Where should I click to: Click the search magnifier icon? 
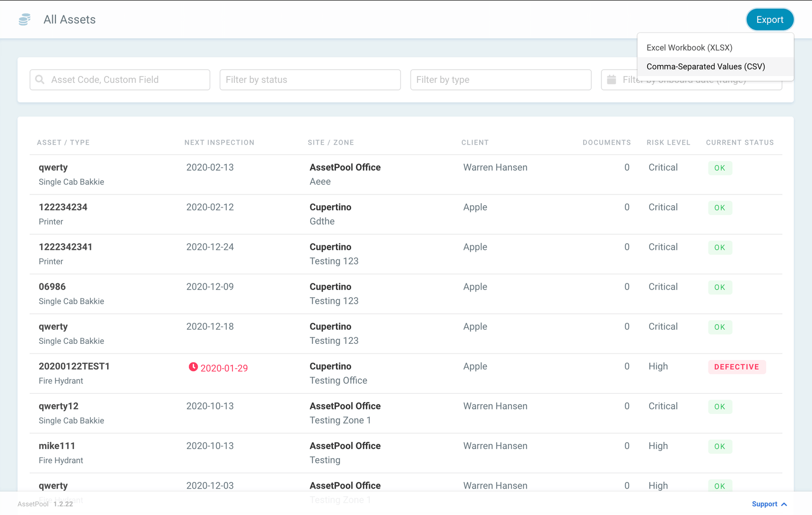(x=40, y=80)
